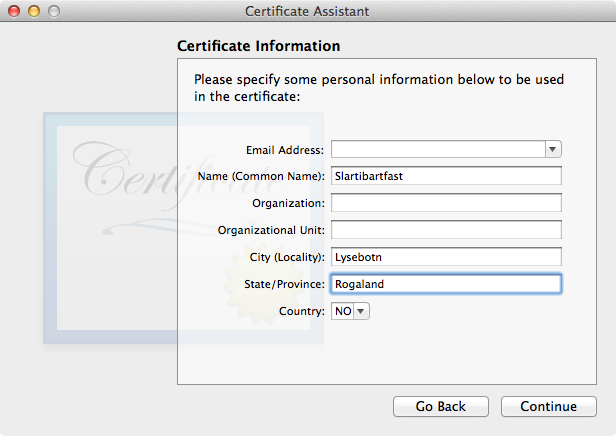Click the Certificate Information heading
Image resolution: width=616 pixels, height=436 pixels.
coord(258,46)
